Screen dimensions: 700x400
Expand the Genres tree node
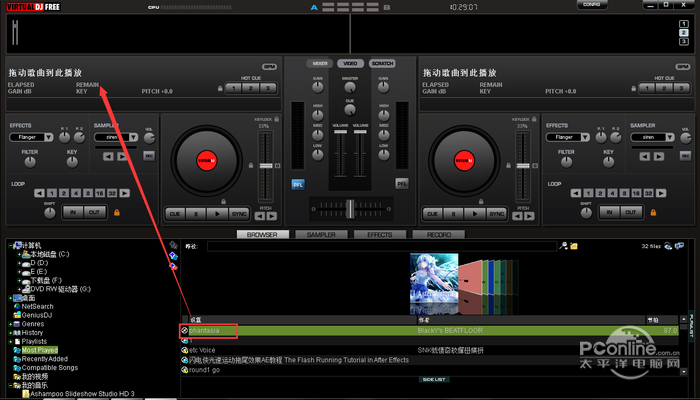tap(10, 324)
